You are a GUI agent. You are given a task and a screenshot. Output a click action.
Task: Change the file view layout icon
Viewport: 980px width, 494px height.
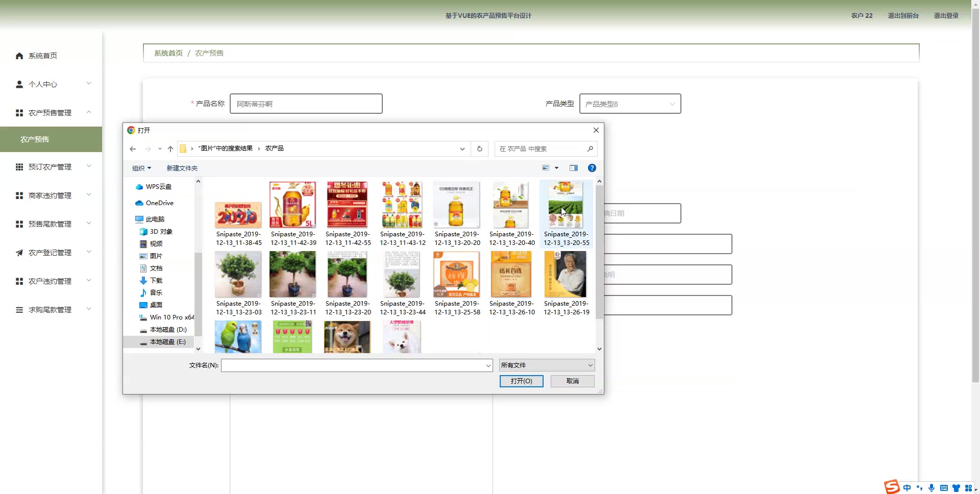click(x=546, y=168)
